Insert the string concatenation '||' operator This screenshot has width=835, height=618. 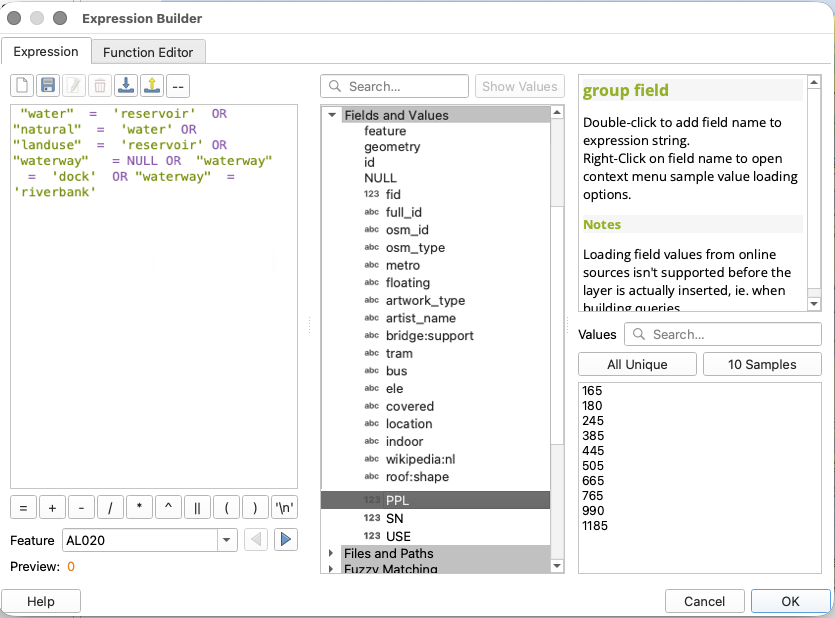(x=197, y=507)
